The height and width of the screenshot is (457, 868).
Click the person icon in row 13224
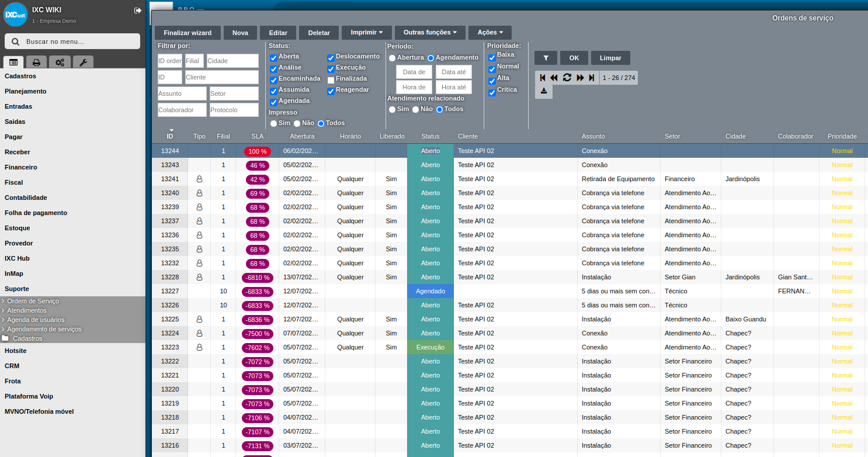[x=199, y=333]
